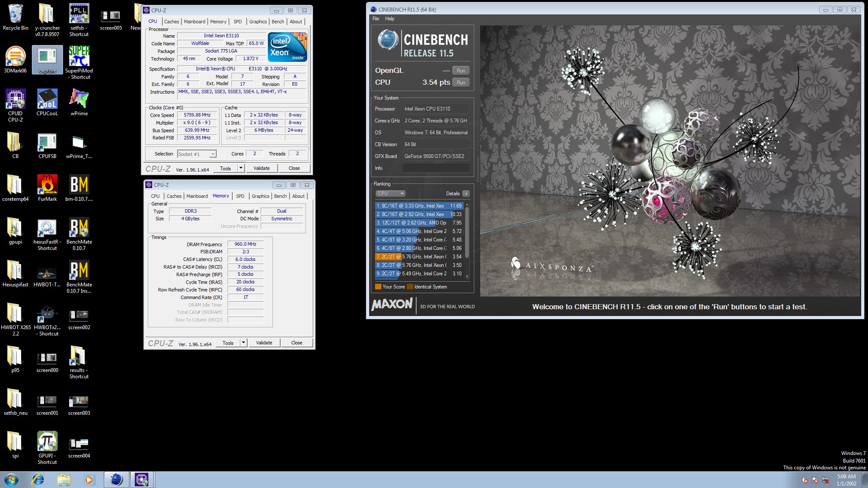Image resolution: width=868 pixels, height=488 pixels.
Task: Click the muted volume tray icon
Action: pos(805,480)
